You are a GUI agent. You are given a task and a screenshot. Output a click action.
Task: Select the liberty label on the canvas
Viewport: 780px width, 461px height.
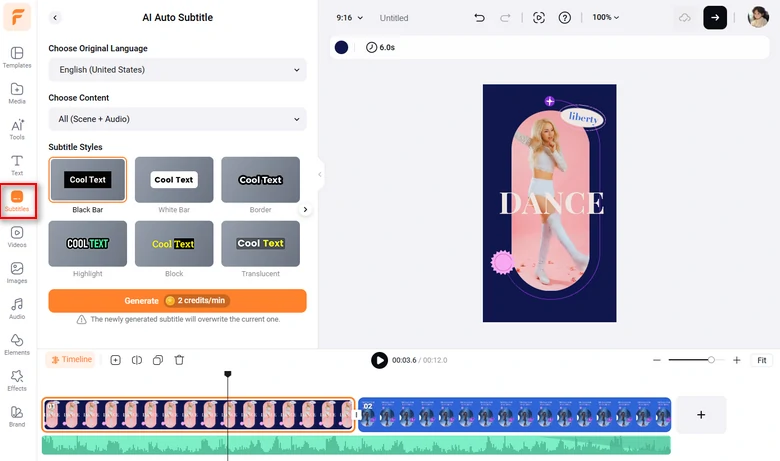click(583, 118)
